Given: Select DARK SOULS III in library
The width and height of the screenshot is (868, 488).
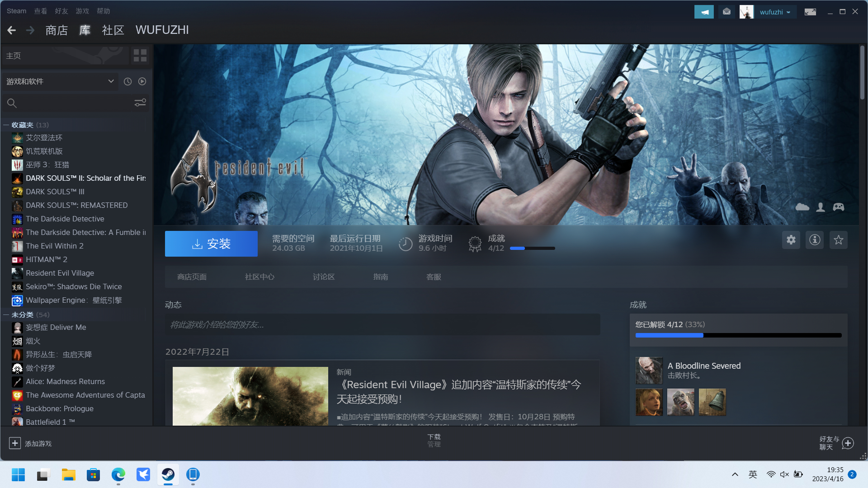Looking at the screenshot, I should coord(55,192).
